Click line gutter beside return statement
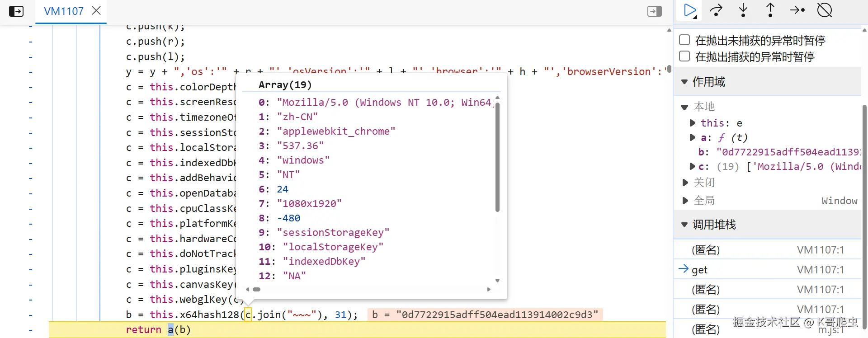 [30, 330]
